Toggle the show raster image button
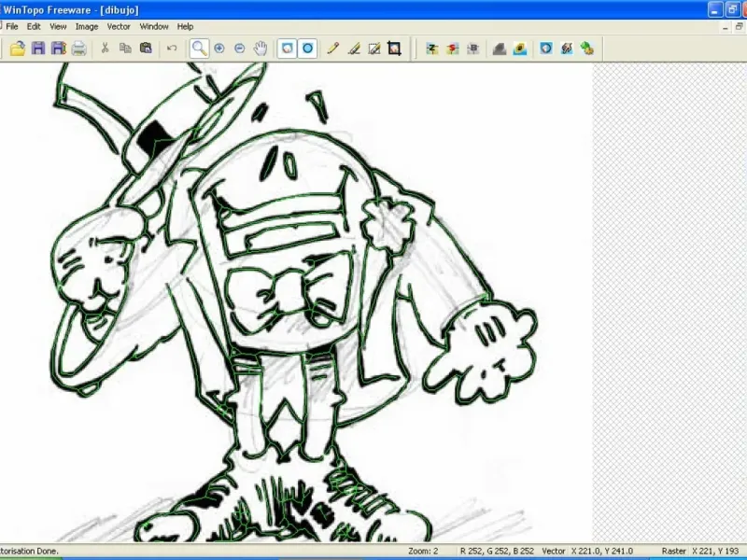Screen dimensions: 747x560 pyautogui.click(x=287, y=49)
